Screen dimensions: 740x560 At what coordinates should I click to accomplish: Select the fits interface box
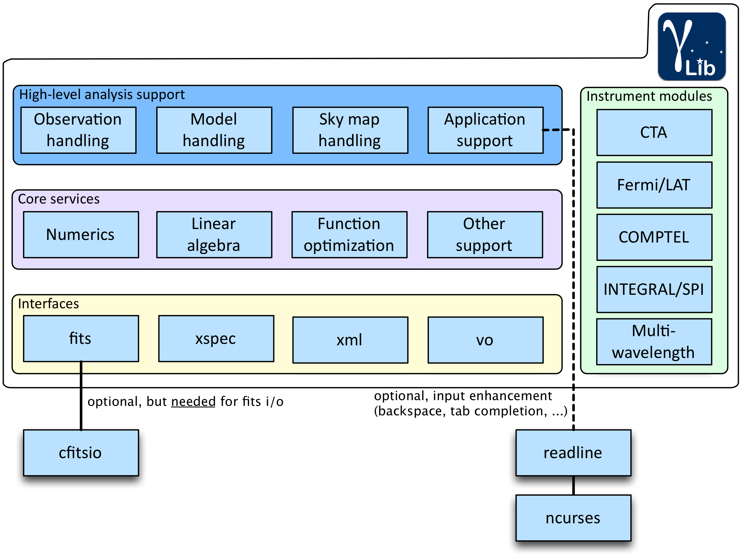81,338
